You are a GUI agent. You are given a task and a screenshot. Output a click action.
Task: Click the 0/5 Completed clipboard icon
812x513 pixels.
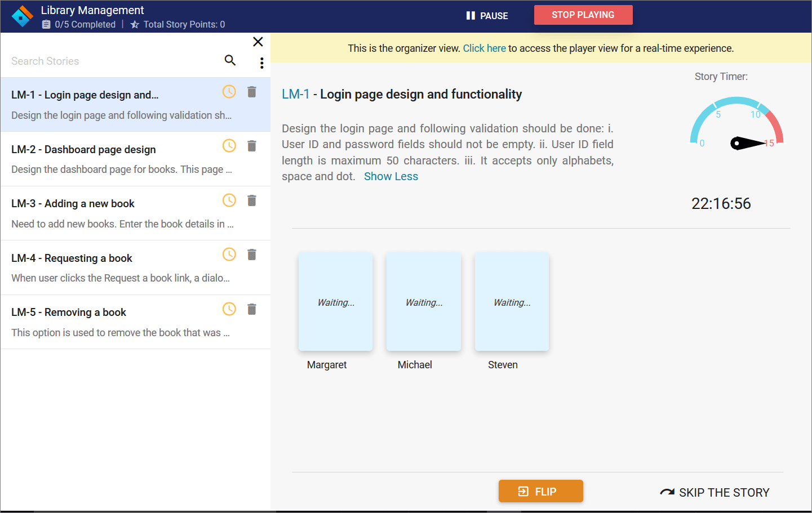click(x=46, y=24)
